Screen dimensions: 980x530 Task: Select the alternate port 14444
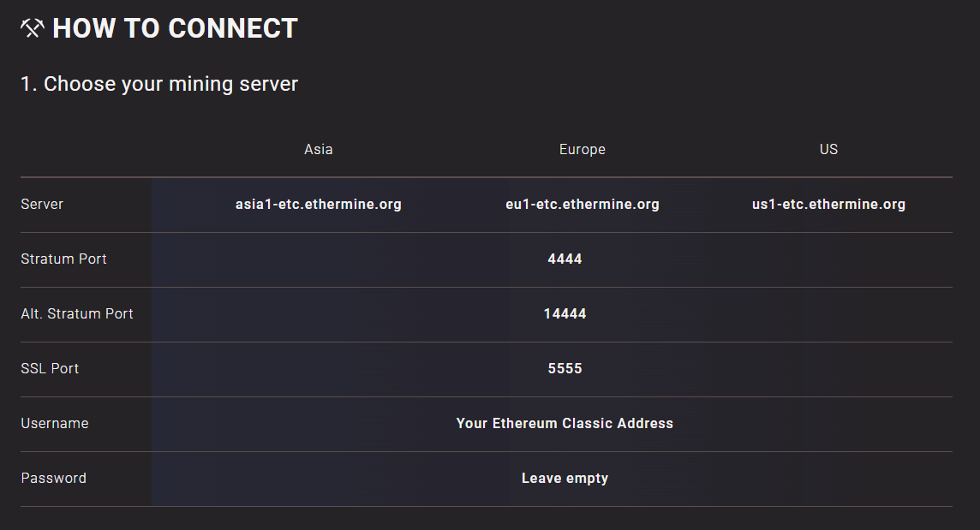coord(565,313)
